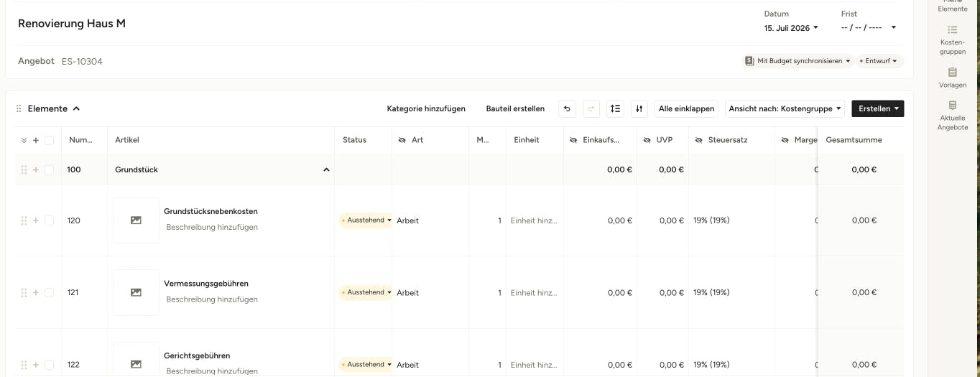The height and width of the screenshot is (377, 980).
Task: Tick the checkbox for row 120
Action: [x=49, y=220]
